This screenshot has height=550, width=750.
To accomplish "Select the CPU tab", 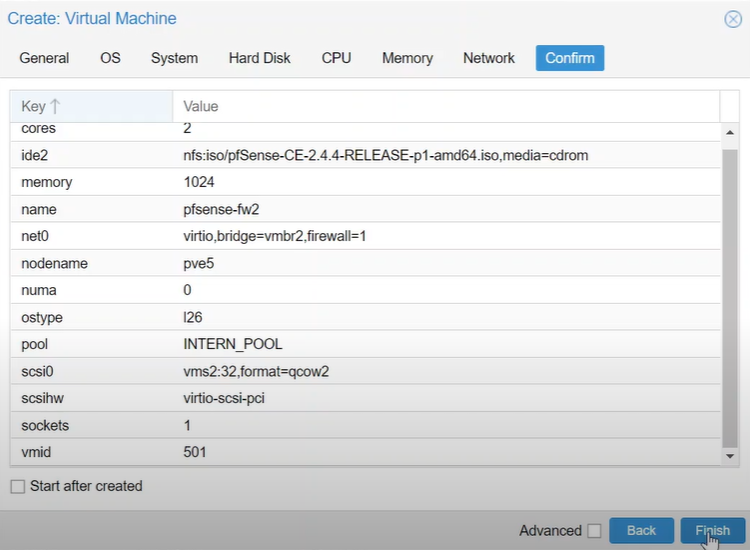I will click(336, 58).
